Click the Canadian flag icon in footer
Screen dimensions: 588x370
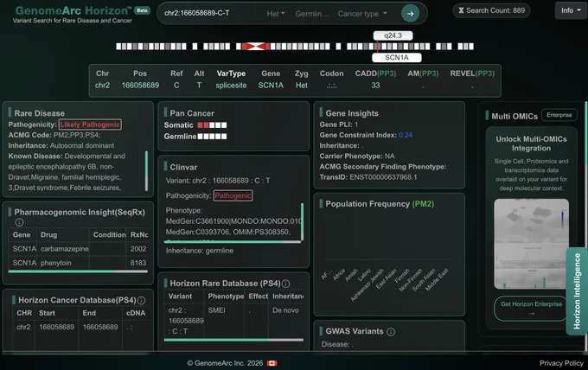(x=272, y=363)
